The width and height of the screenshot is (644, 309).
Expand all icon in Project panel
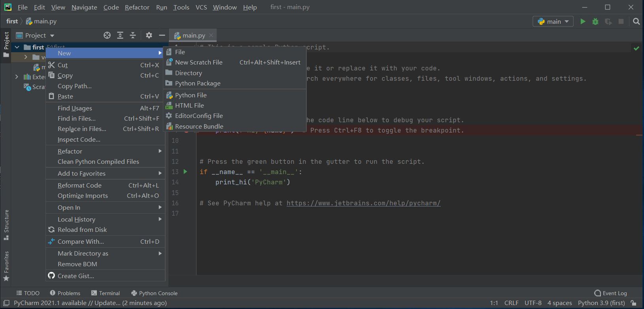(120, 35)
